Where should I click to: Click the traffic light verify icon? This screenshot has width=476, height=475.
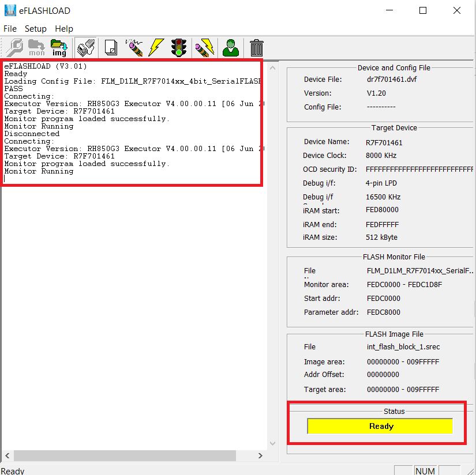coord(179,48)
